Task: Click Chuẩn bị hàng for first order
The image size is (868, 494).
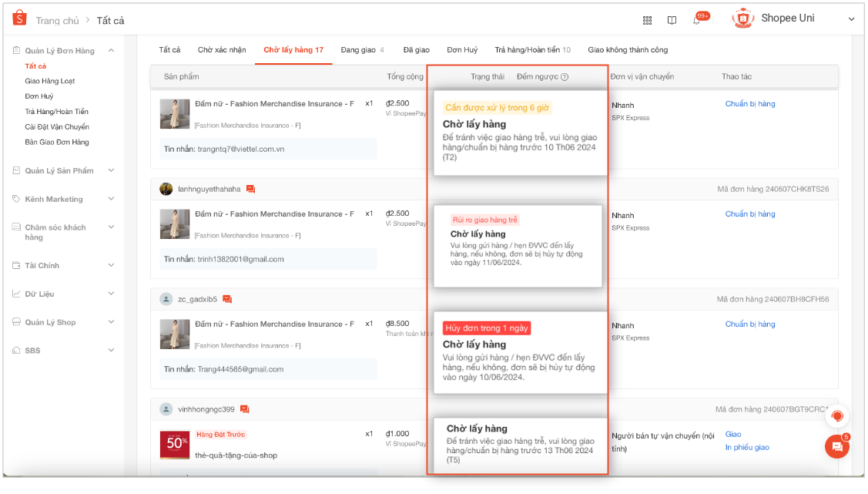Action: [749, 104]
